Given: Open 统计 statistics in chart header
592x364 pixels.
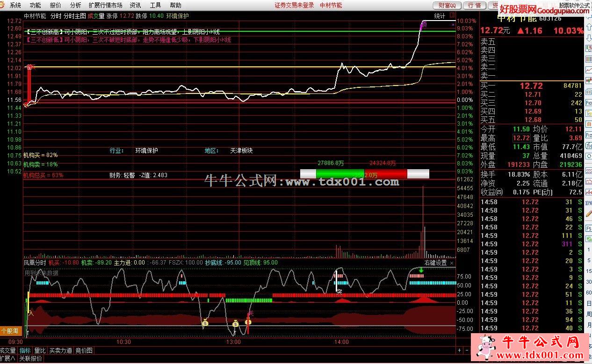Looking at the screenshot, I should coord(440,16).
